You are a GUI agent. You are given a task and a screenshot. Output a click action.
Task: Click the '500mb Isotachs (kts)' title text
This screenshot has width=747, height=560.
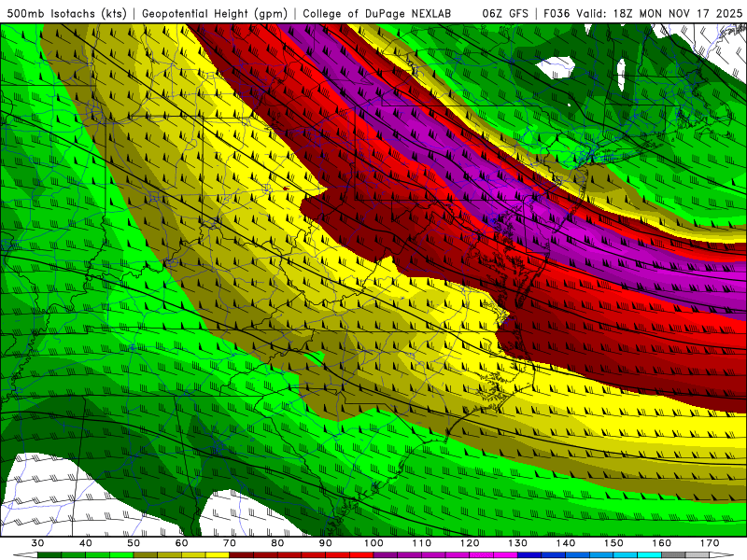pos(66,14)
